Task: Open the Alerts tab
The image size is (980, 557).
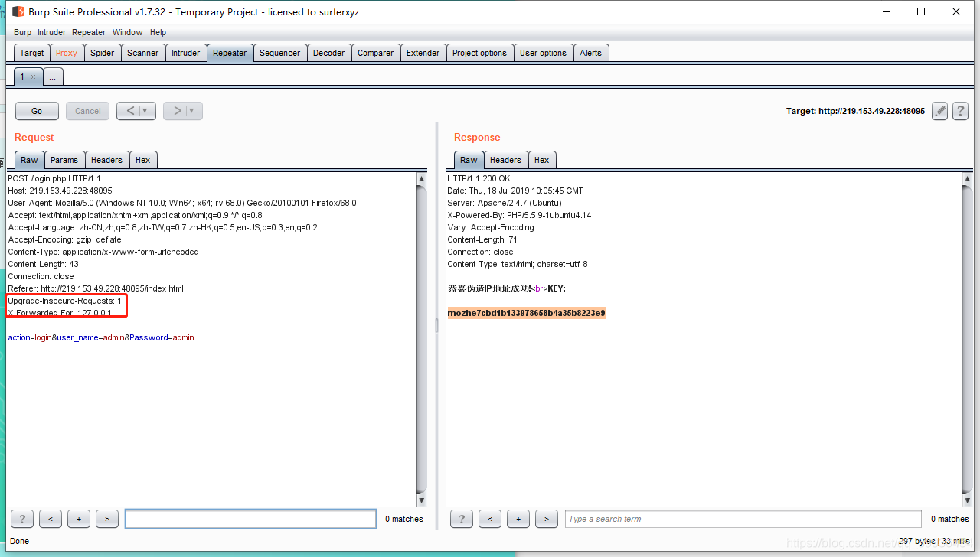Action: click(591, 53)
